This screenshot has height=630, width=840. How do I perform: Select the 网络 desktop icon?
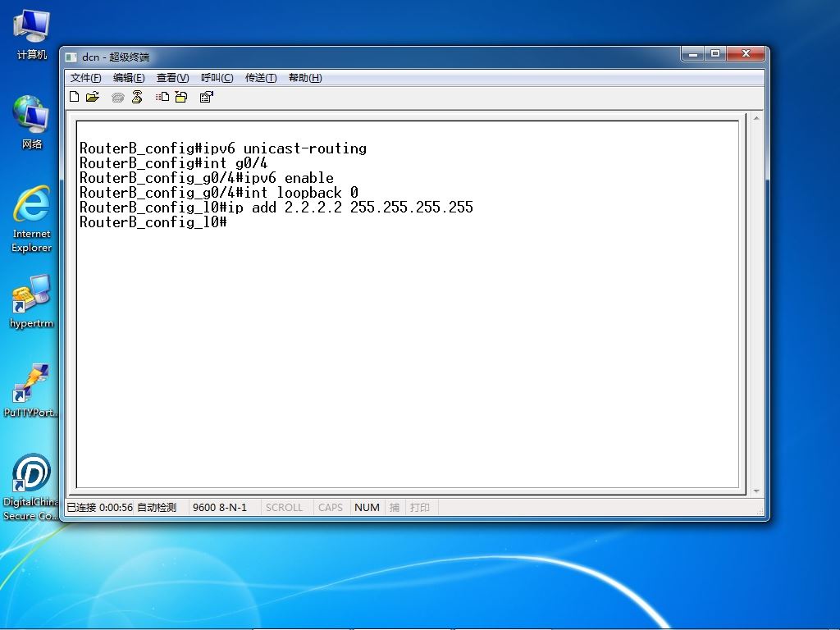tap(32, 122)
